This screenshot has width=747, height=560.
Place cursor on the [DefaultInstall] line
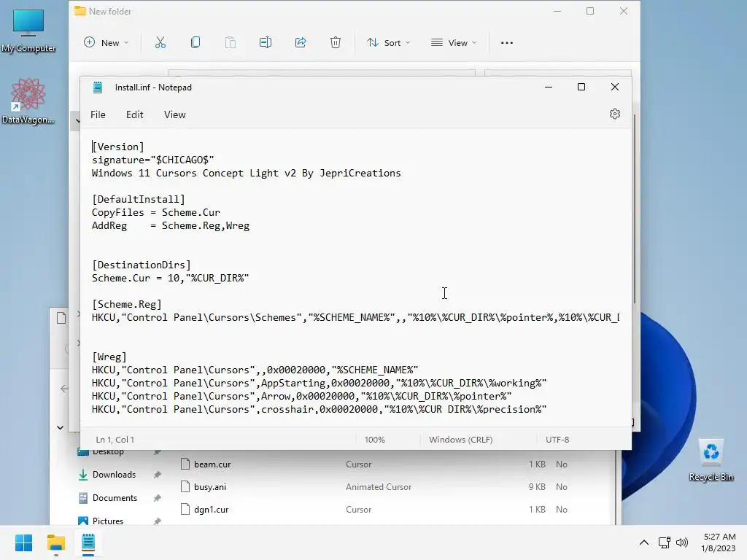(x=138, y=199)
